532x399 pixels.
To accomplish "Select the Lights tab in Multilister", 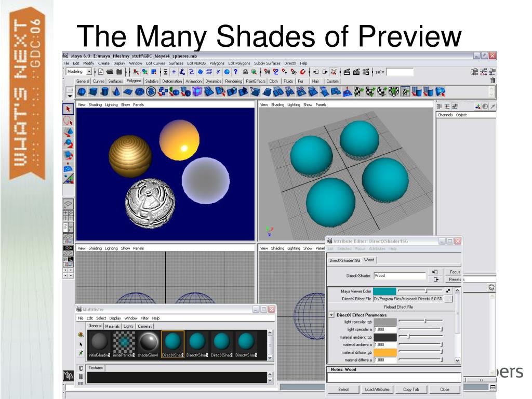I will [128, 326].
